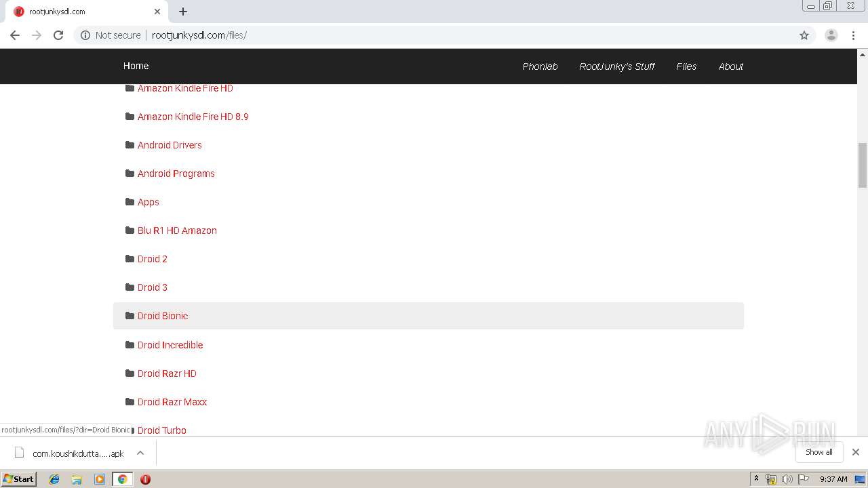
Task: Show hidden system tray icons
Action: (x=756, y=479)
